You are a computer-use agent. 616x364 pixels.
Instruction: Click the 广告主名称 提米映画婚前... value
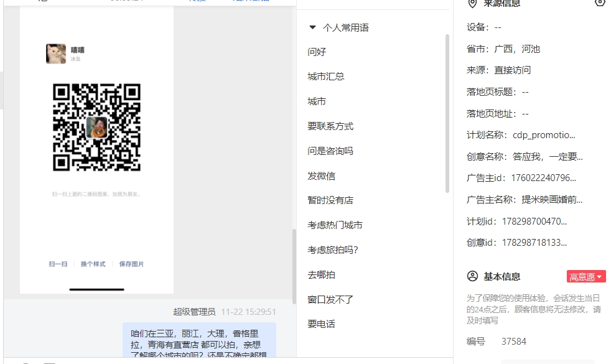552,200
